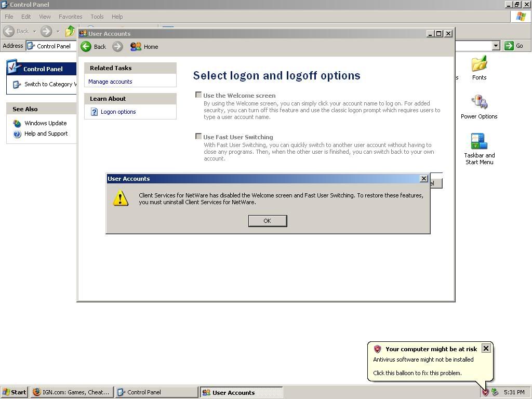Click OK in the NetWare warning dialog
This screenshot has height=399, width=532.
click(268, 221)
